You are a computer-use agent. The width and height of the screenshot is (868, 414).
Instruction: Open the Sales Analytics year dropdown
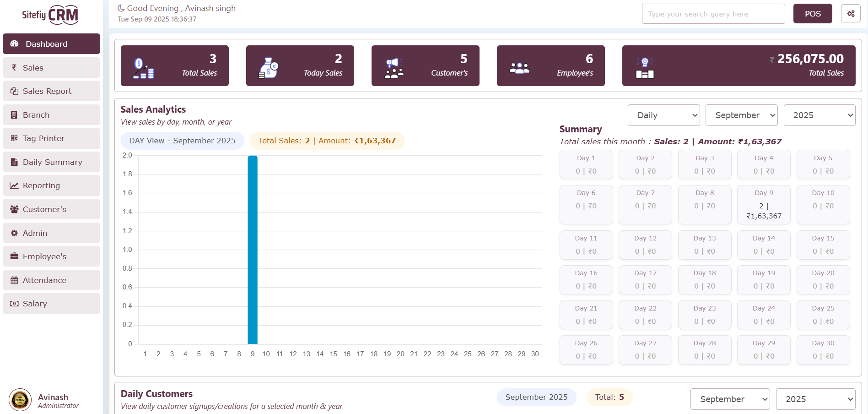pyautogui.click(x=819, y=115)
